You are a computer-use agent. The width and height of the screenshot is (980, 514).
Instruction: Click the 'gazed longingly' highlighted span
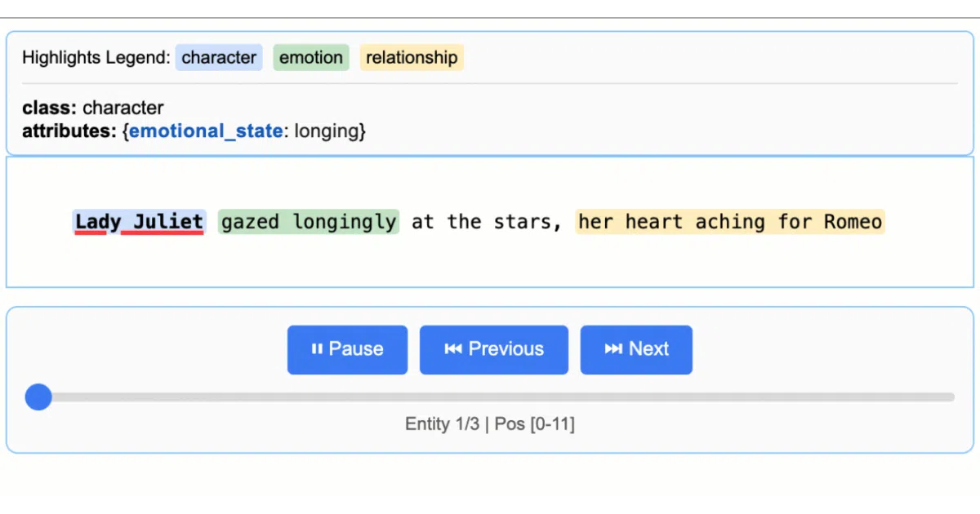[309, 221]
